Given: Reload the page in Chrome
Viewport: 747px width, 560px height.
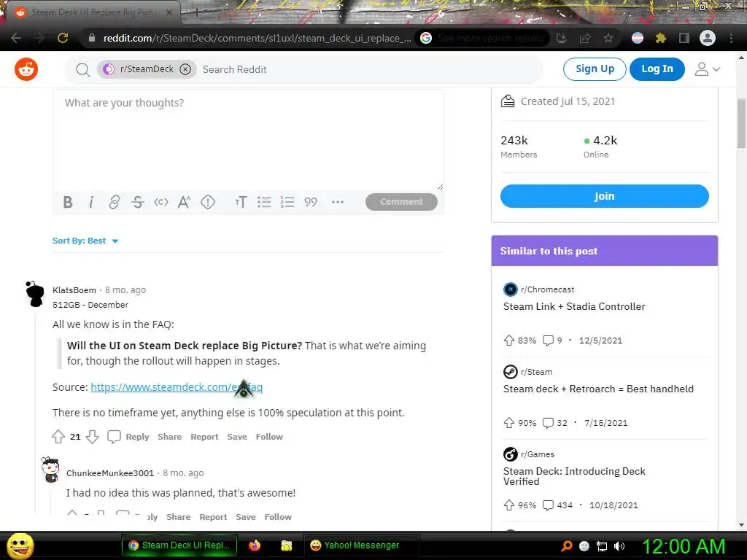Looking at the screenshot, I should click(x=63, y=38).
